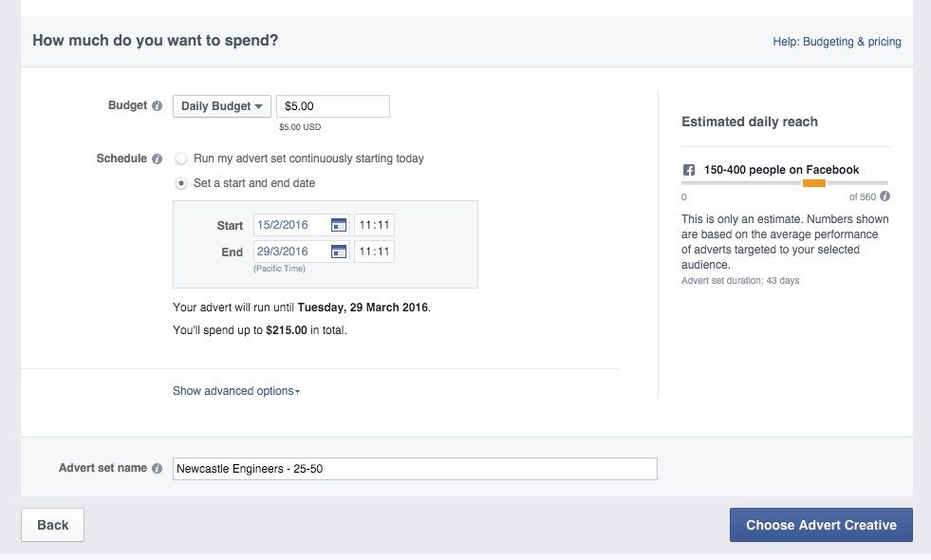Click the Advert set name info icon
This screenshot has height=560, width=931.
(x=158, y=468)
